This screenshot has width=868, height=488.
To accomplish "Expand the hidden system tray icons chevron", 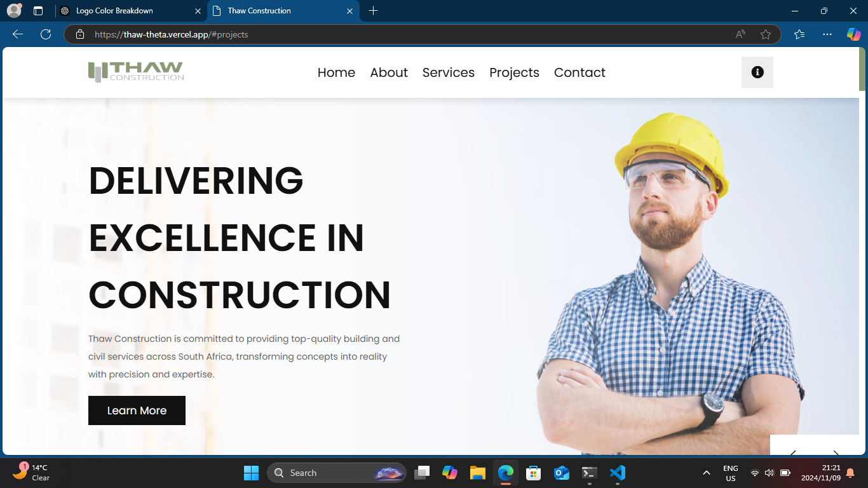I will click(x=706, y=473).
